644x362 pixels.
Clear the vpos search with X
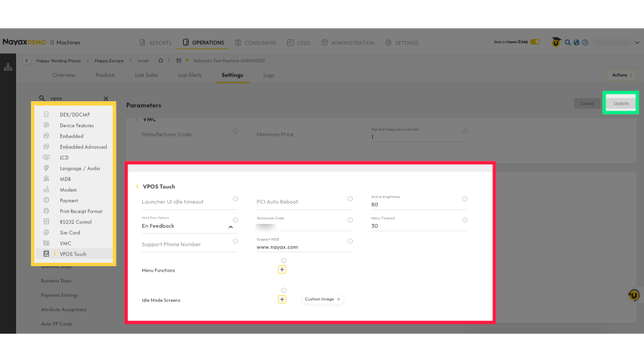point(106,99)
